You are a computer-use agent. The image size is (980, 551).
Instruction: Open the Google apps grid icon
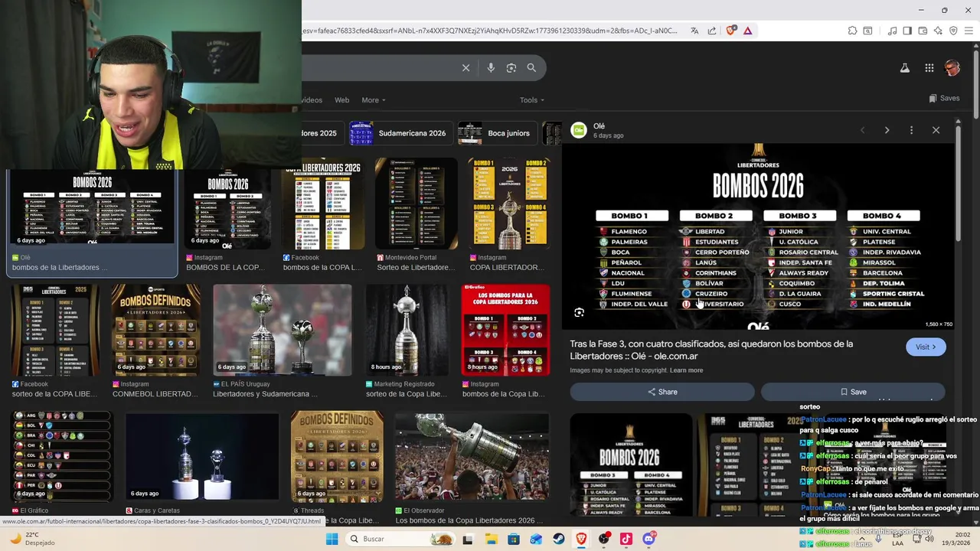pyautogui.click(x=929, y=68)
